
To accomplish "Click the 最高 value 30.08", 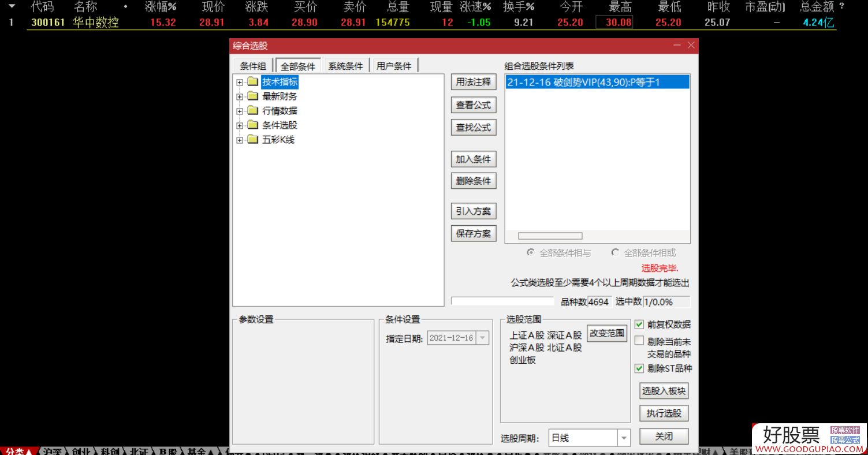I will pos(614,23).
